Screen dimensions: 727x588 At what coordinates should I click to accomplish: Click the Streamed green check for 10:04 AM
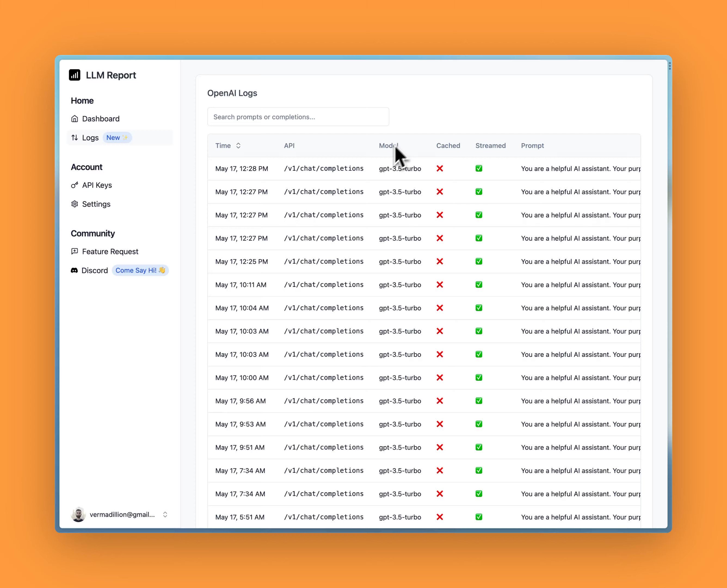[479, 308]
